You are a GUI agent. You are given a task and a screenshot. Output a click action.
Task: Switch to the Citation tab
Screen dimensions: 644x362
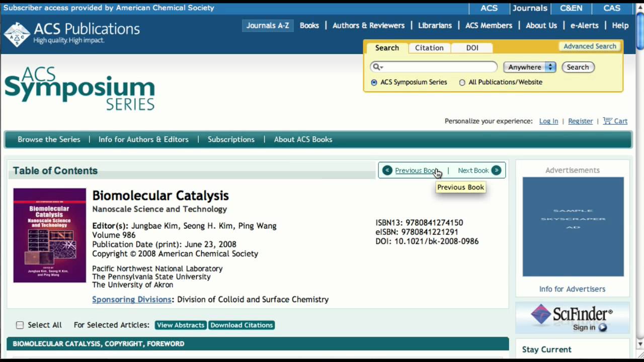429,48
